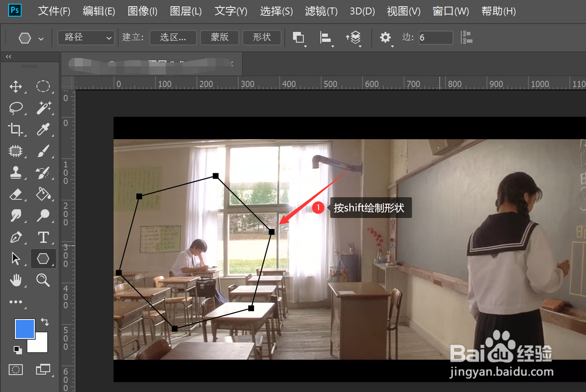Screen dimensions: 586x392
Task: Open path arrangement options
Action: [x=354, y=38]
